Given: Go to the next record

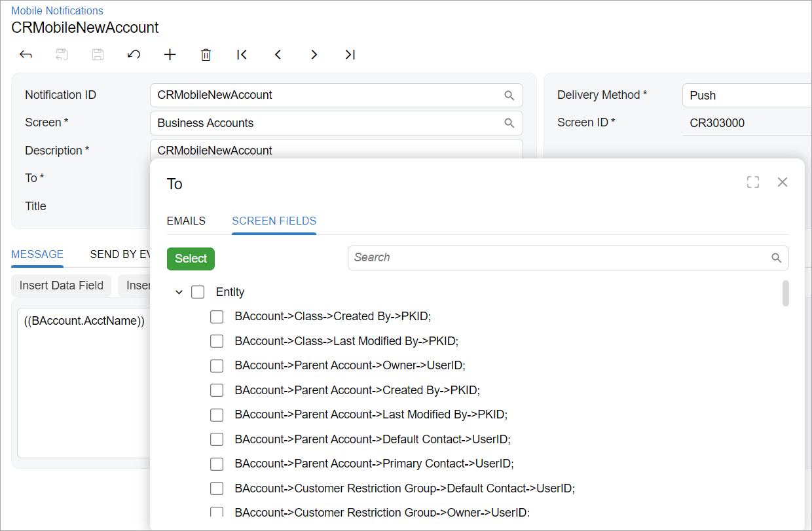Looking at the screenshot, I should click(x=314, y=55).
